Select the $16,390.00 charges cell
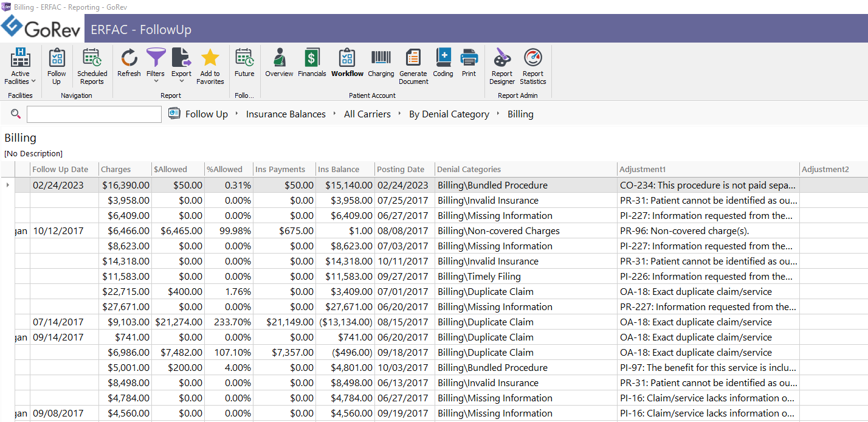The height and width of the screenshot is (422, 868). pos(125,185)
